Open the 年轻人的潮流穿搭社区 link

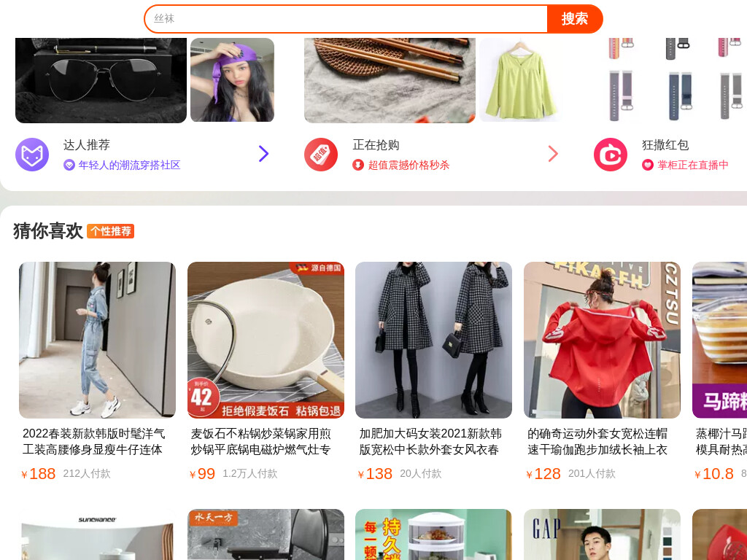(x=129, y=166)
